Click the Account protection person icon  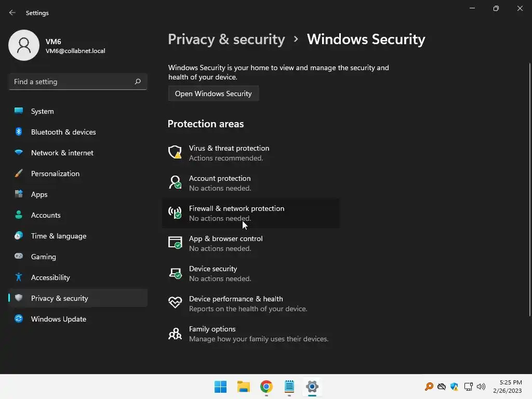[x=175, y=182]
